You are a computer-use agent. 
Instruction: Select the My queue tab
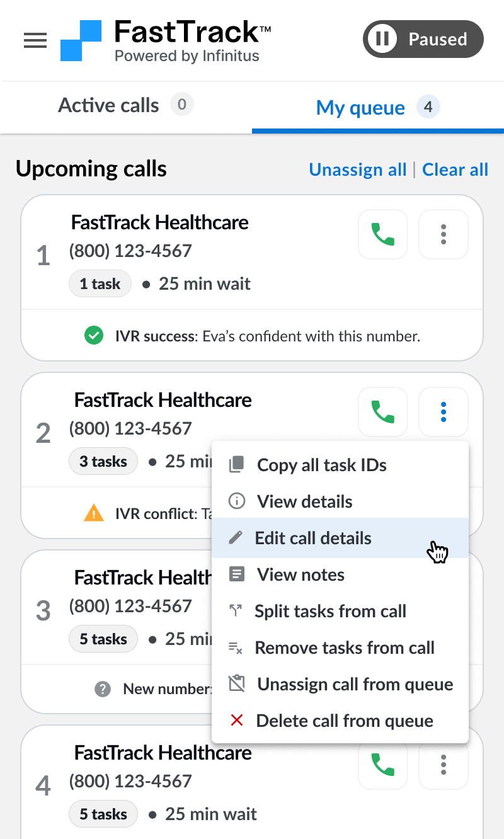coord(378,107)
